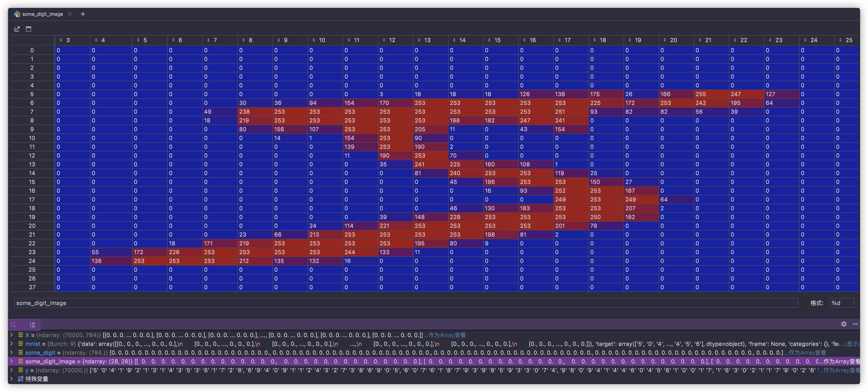Click the export data icon in toolbar
This screenshot has height=392, width=868.
[x=17, y=29]
